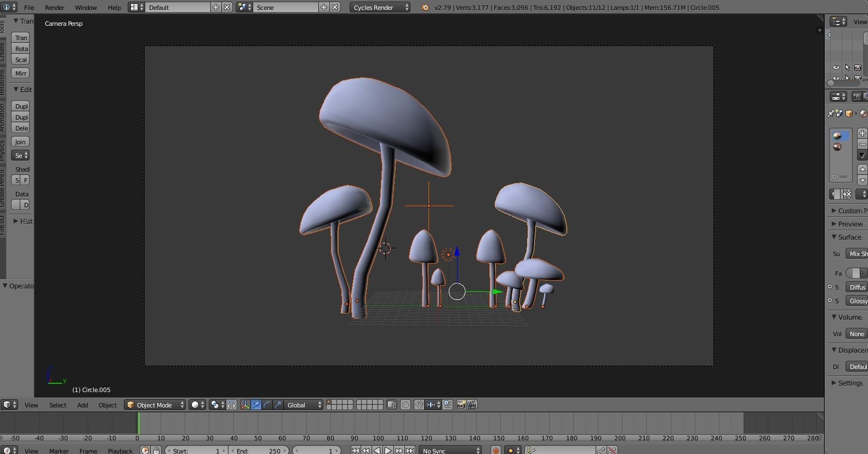The image size is (868, 454).
Task: Open the viewport Select menu
Action: [x=58, y=405]
